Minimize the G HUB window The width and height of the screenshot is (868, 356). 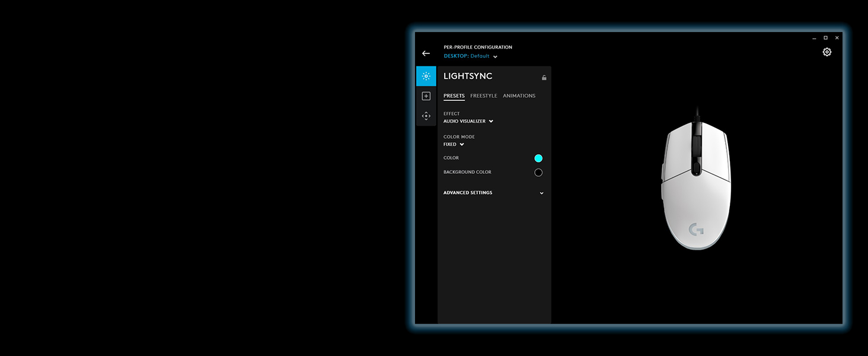click(x=814, y=38)
